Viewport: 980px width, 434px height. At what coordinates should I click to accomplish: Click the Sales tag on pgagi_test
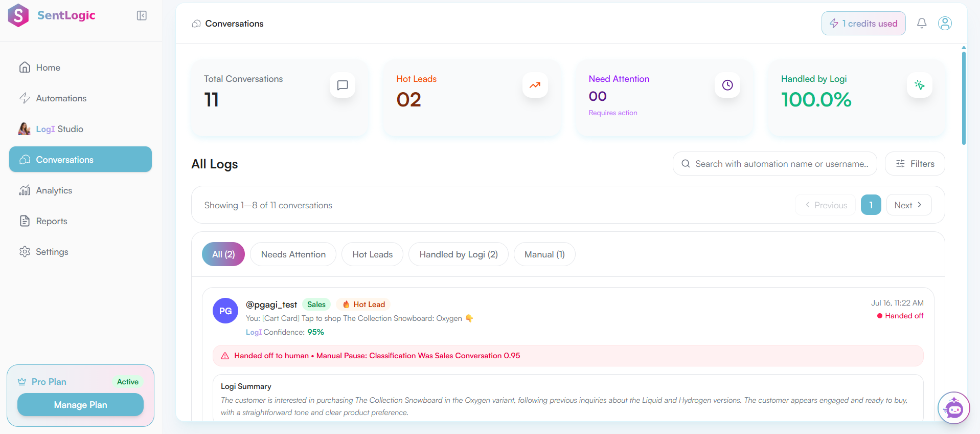[x=316, y=305]
